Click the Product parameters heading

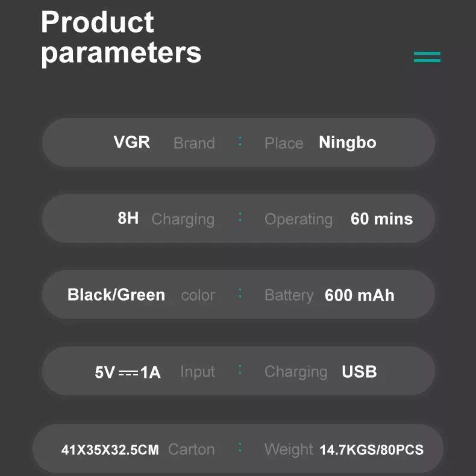(121, 37)
